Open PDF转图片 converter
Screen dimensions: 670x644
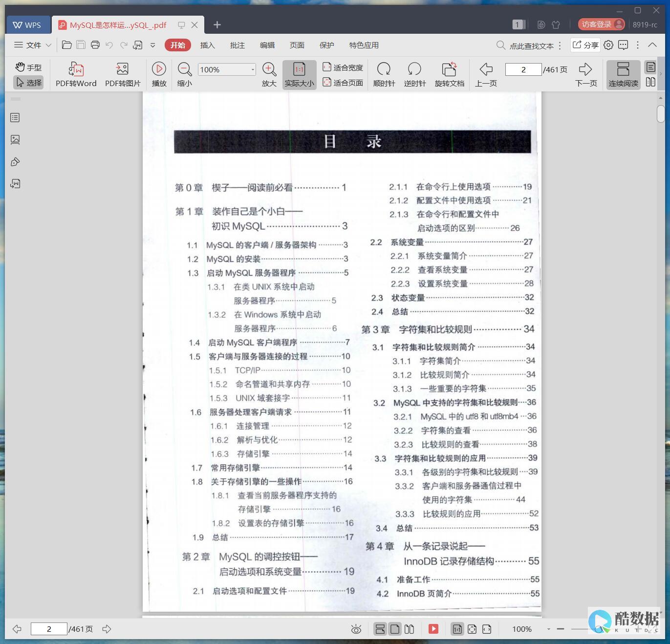coord(123,75)
